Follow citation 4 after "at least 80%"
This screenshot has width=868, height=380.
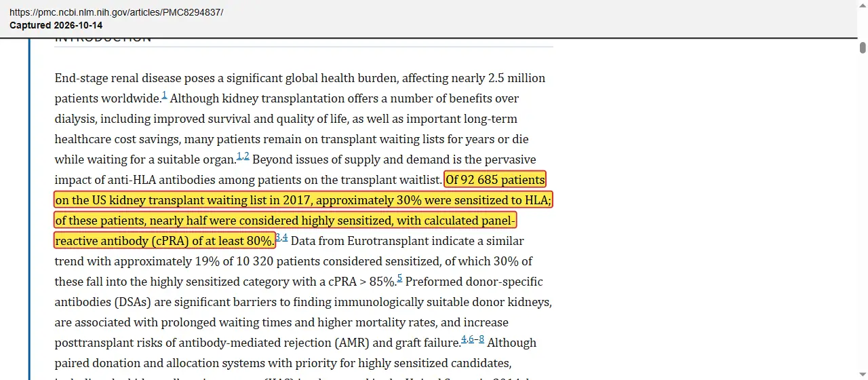coord(285,237)
